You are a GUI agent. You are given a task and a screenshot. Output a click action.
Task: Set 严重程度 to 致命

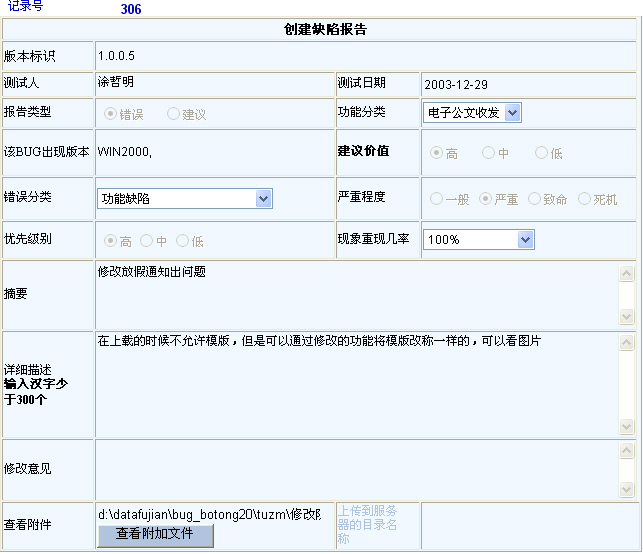(534, 199)
